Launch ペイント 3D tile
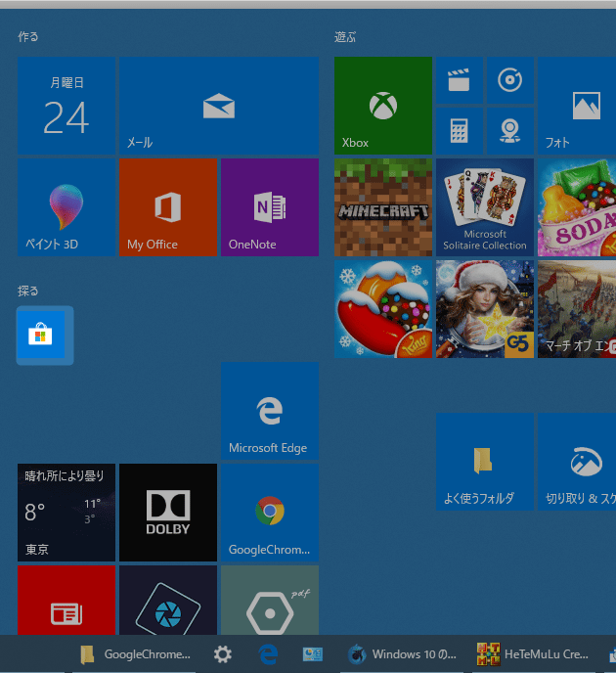This screenshot has height=673, width=616. tap(66, 207)
